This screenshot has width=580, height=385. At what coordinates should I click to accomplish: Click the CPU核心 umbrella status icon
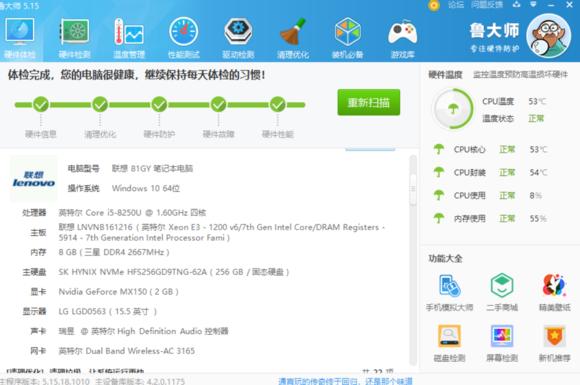(439, 149)
